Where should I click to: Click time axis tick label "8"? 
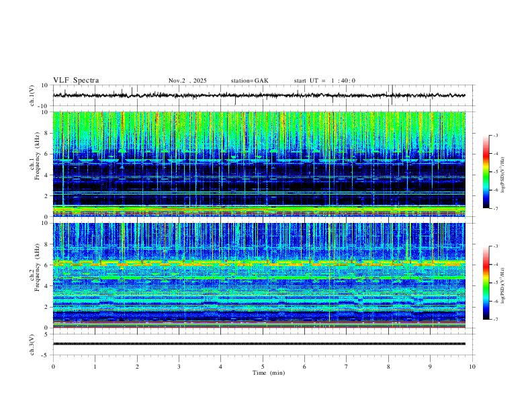(x=388, y=367)
